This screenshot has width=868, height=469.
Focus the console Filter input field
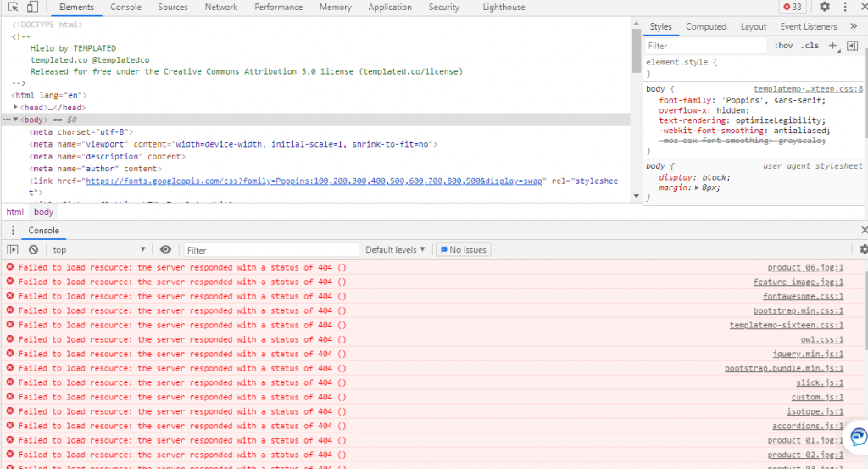271,250
